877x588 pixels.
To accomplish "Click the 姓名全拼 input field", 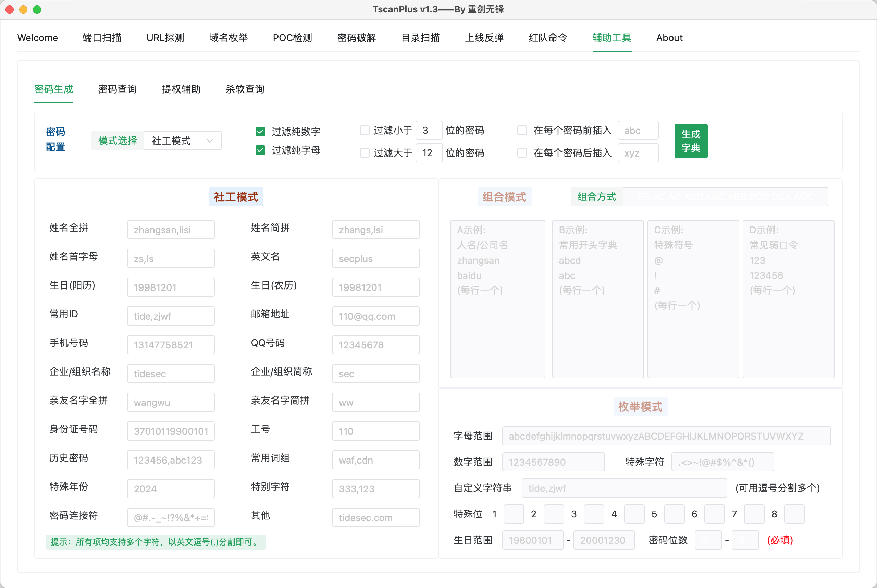I will tap(171, 230).
